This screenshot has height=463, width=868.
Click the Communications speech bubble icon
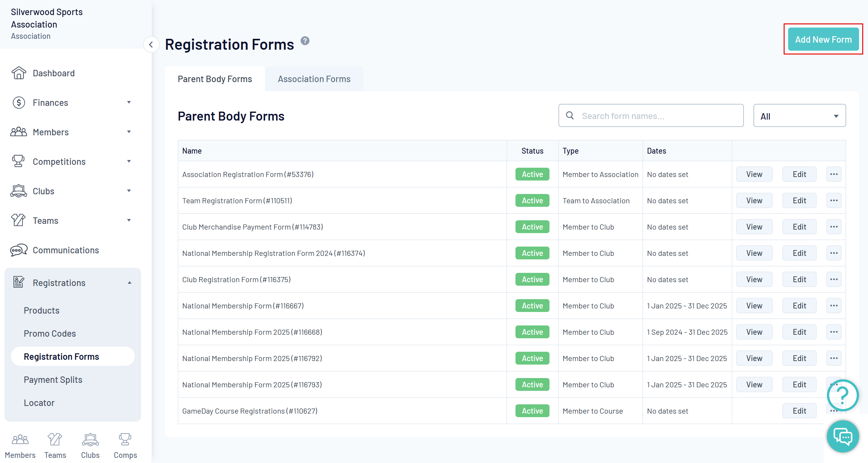pyautogui.click(x=19, y=250)
